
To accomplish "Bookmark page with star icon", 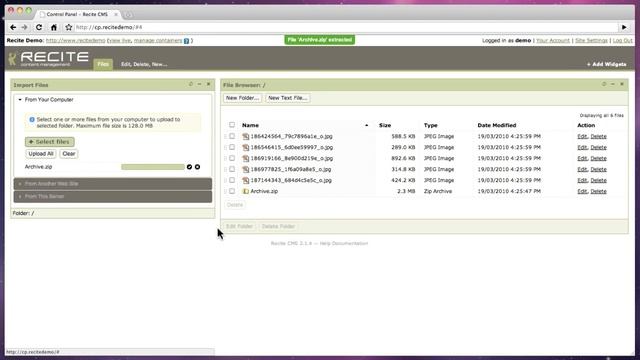I will pos(69,27).
